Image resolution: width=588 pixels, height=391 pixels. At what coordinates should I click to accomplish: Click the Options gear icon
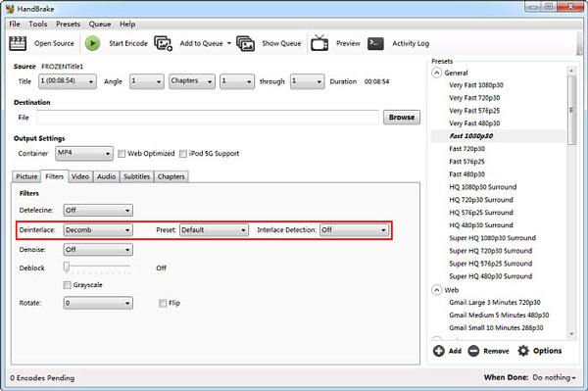[523, 351]
